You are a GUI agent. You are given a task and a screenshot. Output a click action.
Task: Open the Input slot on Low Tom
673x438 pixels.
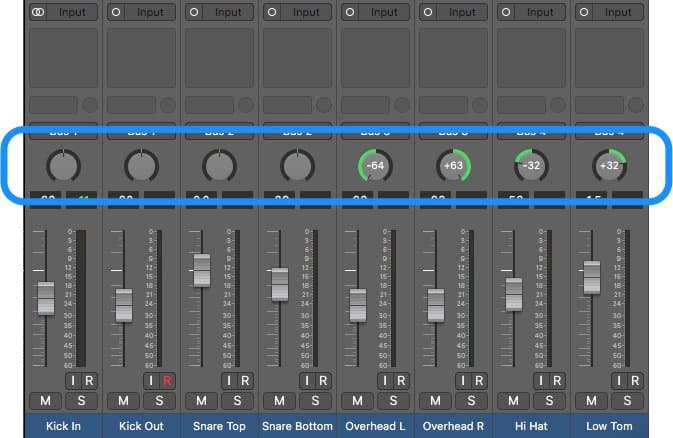point(617,12)
